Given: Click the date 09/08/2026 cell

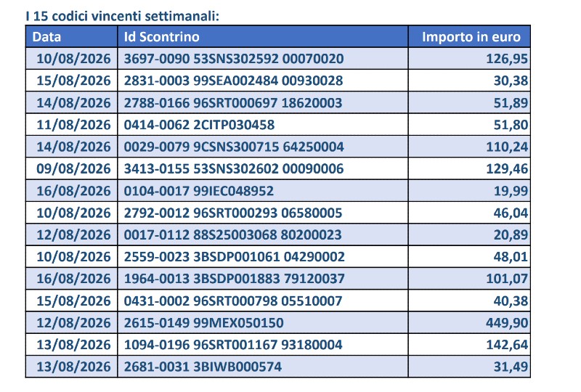Looking at the screenshot, I should point(71,168).
